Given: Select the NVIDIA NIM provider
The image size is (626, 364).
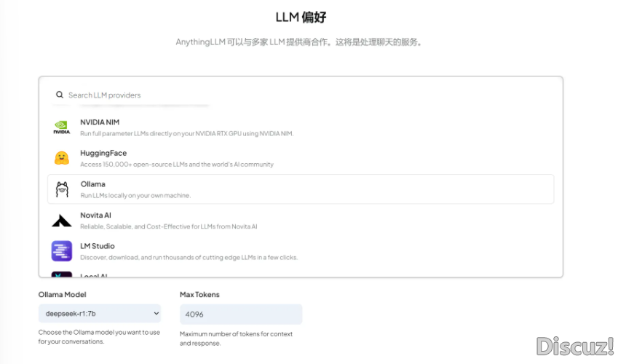Looking at the screenshot, I should pos(301,127).
